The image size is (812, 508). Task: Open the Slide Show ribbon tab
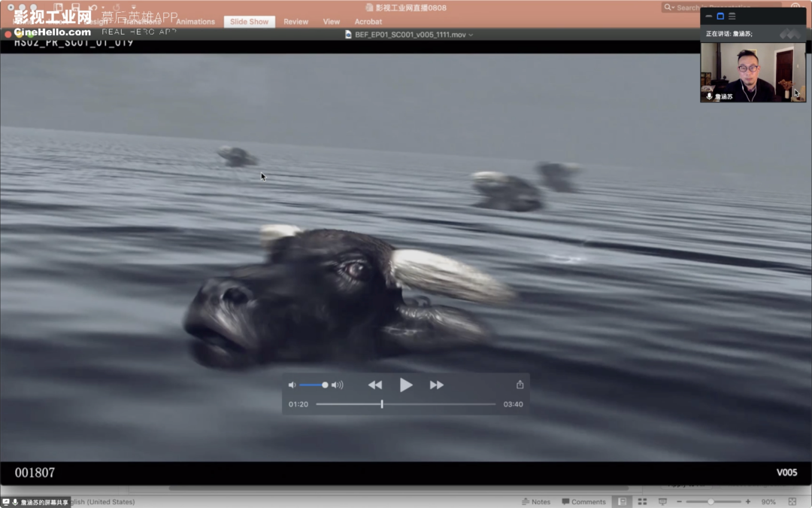(x=249, y=22)
